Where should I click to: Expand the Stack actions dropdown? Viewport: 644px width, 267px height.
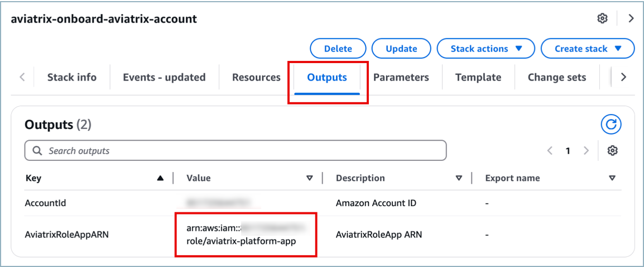tap(486, 49)
